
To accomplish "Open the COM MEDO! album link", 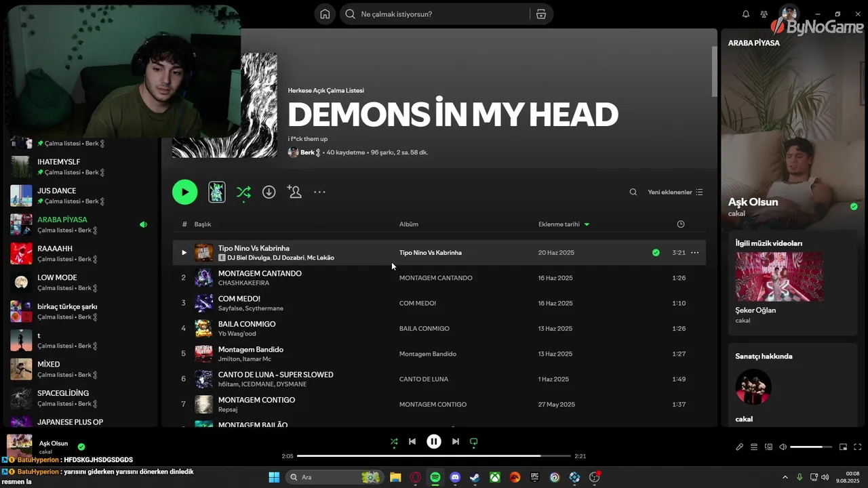I will (x=418, y=303).
